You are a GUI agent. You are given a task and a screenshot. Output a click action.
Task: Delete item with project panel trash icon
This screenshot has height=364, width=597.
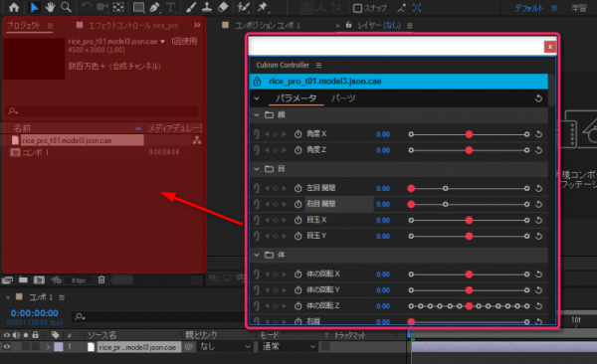point(101,279)
